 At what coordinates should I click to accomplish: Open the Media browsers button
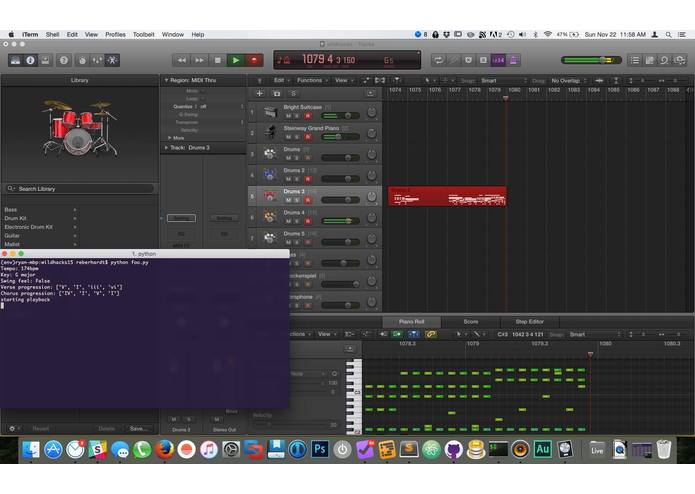click(679, 60)
